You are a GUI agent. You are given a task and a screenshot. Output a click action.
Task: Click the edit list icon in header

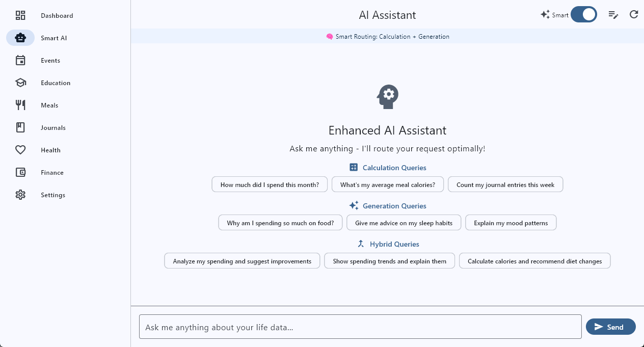pos(613,14)
